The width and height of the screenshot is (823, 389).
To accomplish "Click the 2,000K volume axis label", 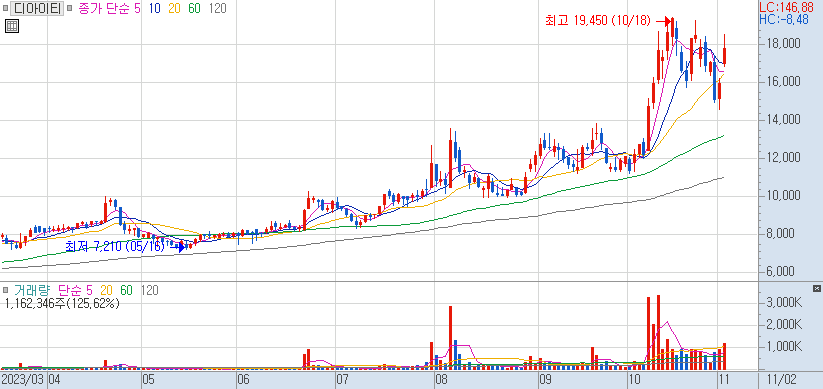I will [783, 325].
